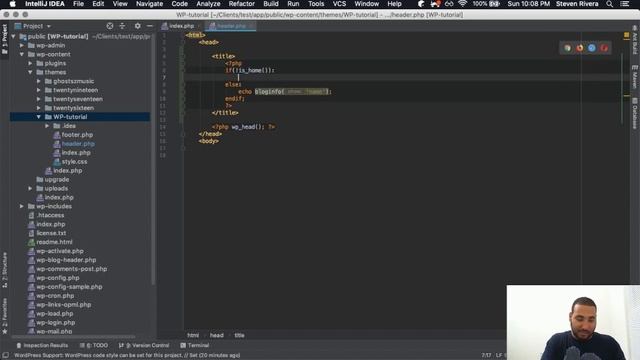Screen dimensions: 640x360
Task: Open the File menu
Action: (78, 4)
